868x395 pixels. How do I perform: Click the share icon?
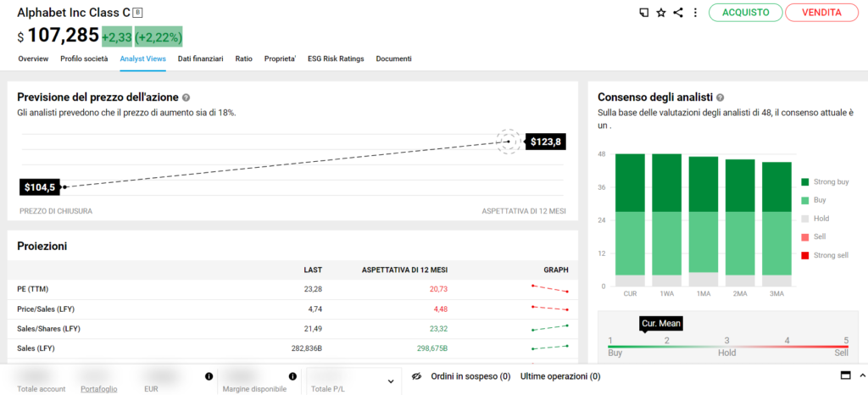pos(678,13)
